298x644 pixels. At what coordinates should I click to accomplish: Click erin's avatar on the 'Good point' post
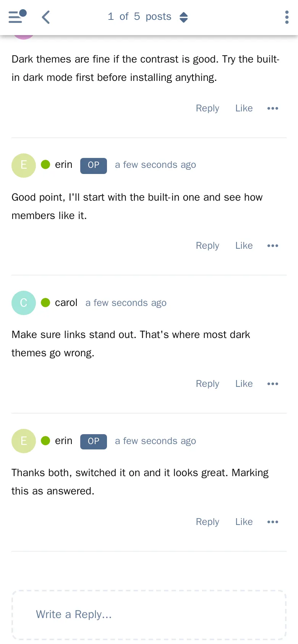click(x=24, y=165)
